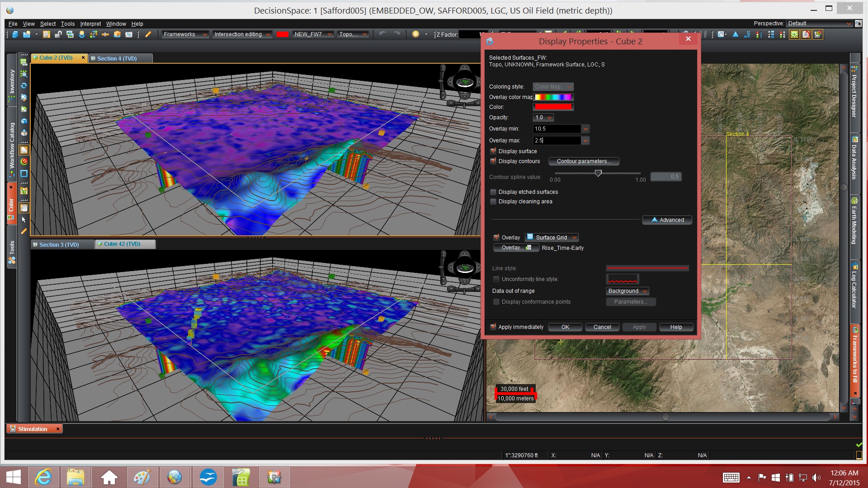Viewport: 868px width, 488px height.
Task: Click the unlock padlock toolbar icon
Action: tap(58, 34)
